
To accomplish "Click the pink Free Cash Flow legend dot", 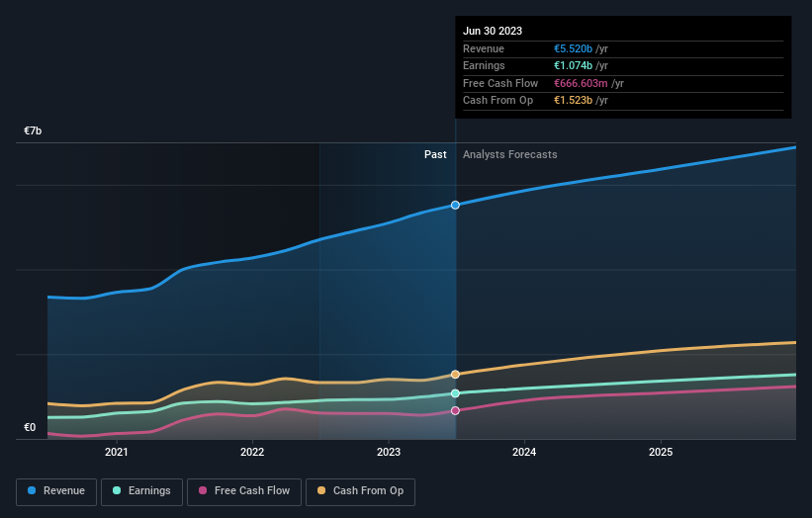I will pos(203,490).
